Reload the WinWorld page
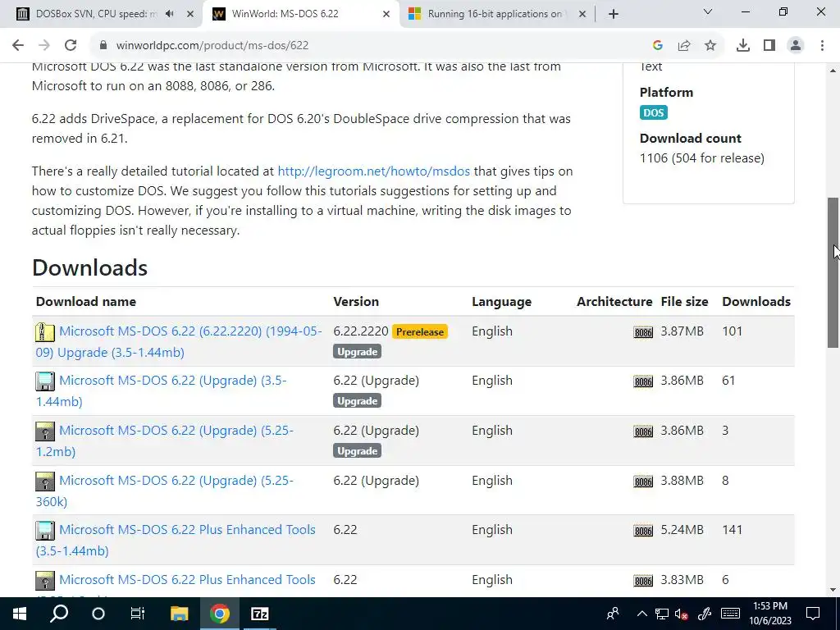 71,46
